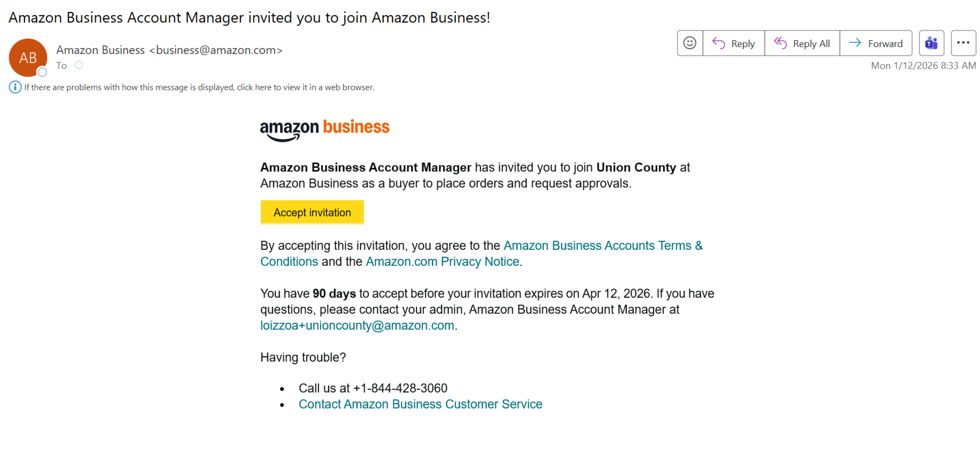Click the presence status dot on avatar
This screenshot has height=463, width=980.
[42, 72]
